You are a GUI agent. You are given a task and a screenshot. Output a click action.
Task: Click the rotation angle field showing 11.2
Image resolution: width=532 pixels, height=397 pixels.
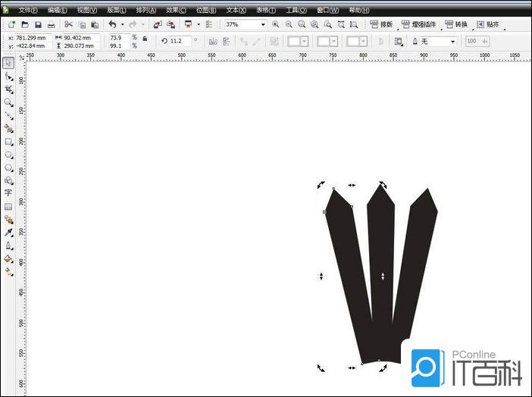tap(179, 42)
